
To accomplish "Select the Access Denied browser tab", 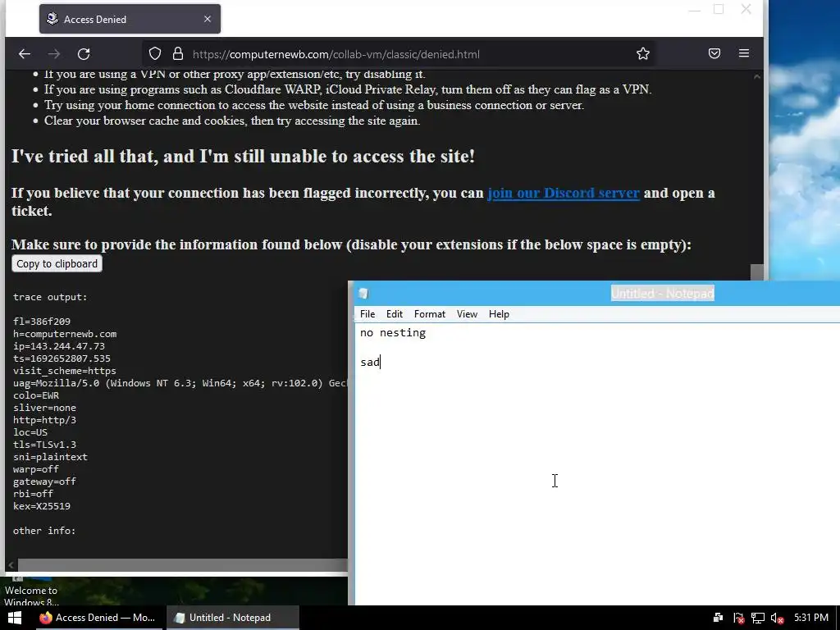I will 130,20.
